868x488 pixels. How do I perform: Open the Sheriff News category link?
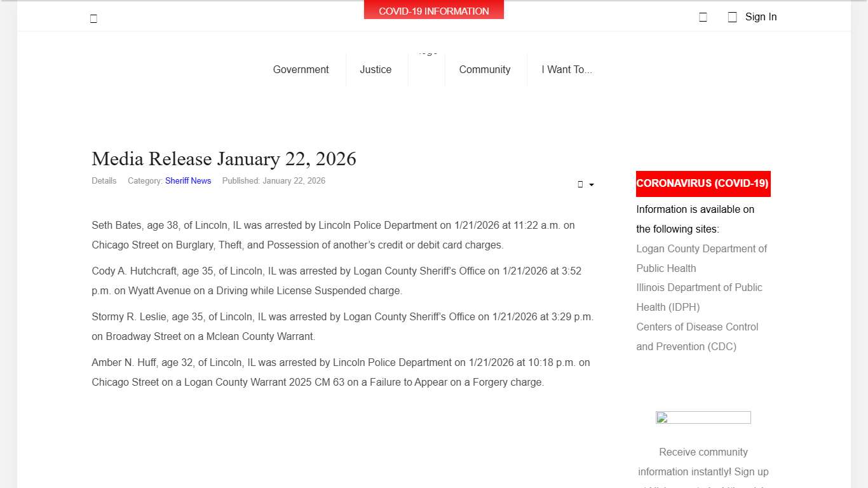pos(188,180)
